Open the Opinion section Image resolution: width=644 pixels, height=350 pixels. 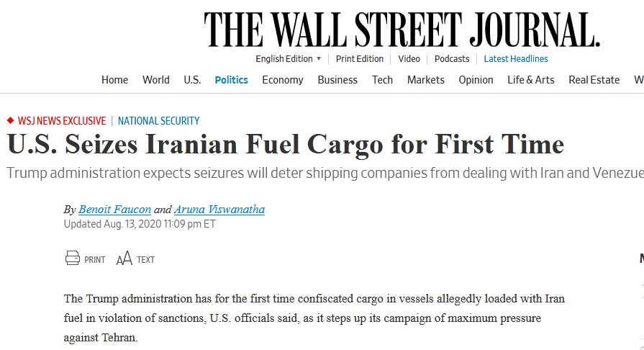476,80
